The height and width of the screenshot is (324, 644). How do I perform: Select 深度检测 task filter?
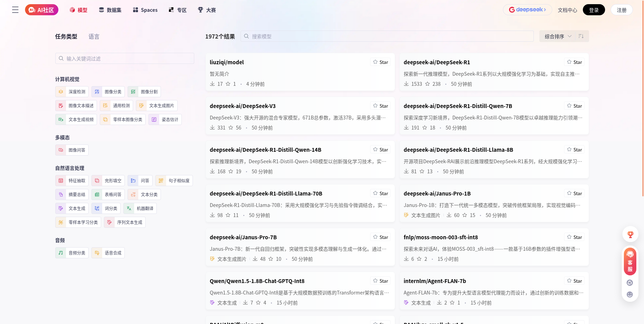[x=72, y=92]
